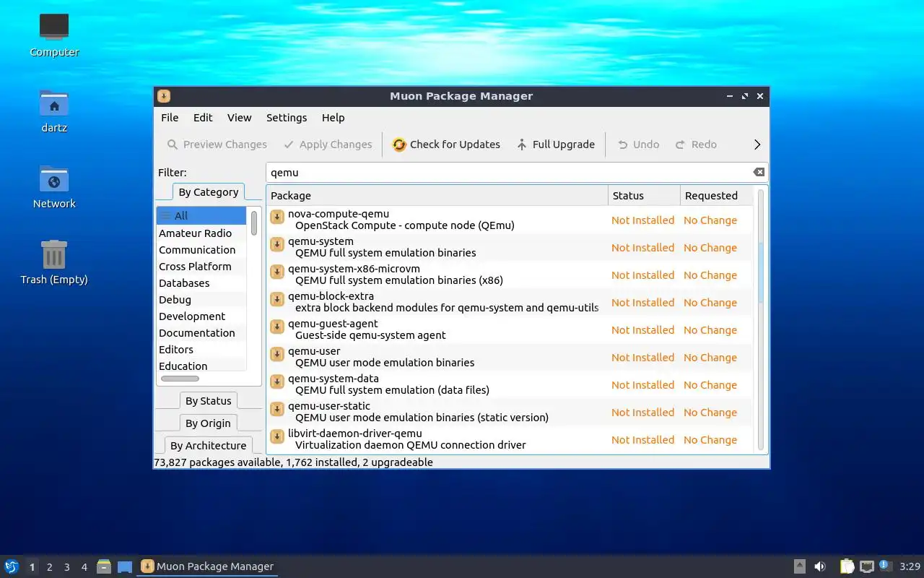Switch to the By Origin tab

coord(209,423)
